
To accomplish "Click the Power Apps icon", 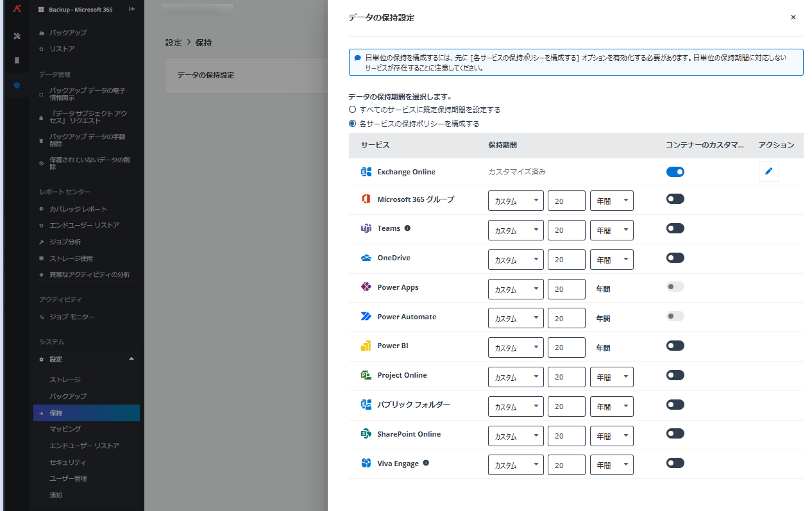I will coord(366,287).
